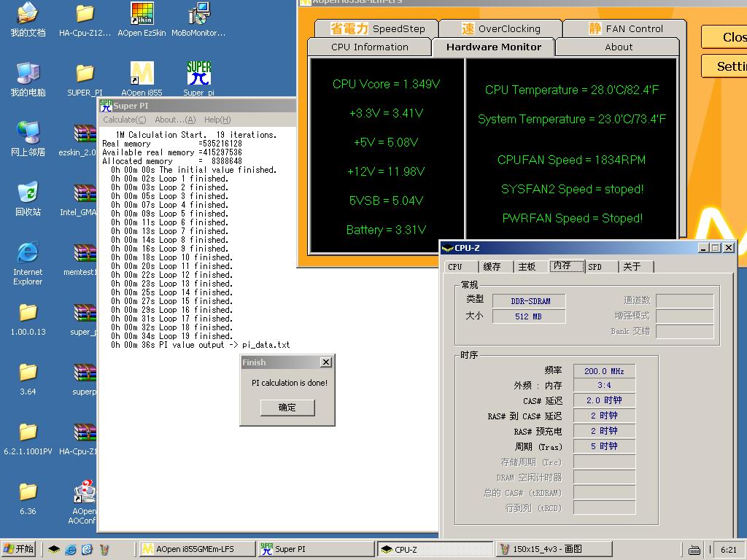The image size is (747, 560).
Task: Open the Calculate(C) menu in Super PI
Action: point(124,120)
